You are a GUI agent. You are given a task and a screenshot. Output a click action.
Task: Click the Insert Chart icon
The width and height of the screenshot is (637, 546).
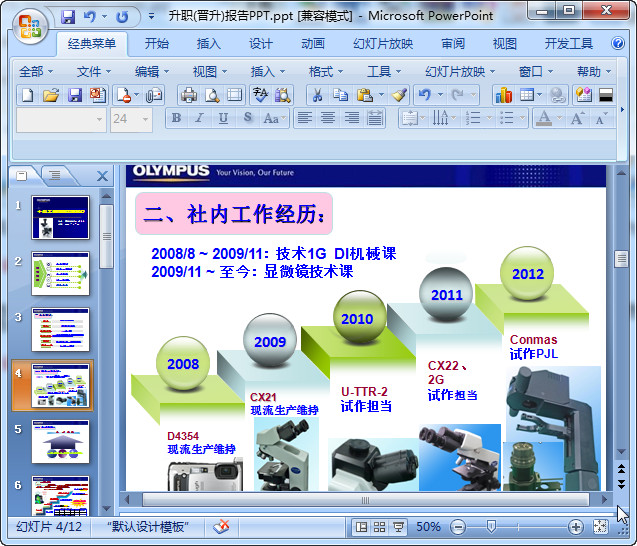pyautogui.click(x=503, y=95)
